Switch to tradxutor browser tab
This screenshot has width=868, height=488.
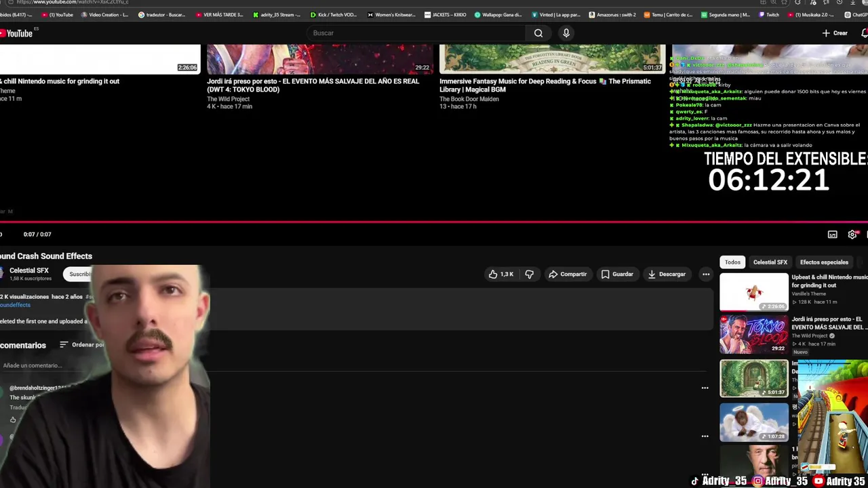point(161,15)
